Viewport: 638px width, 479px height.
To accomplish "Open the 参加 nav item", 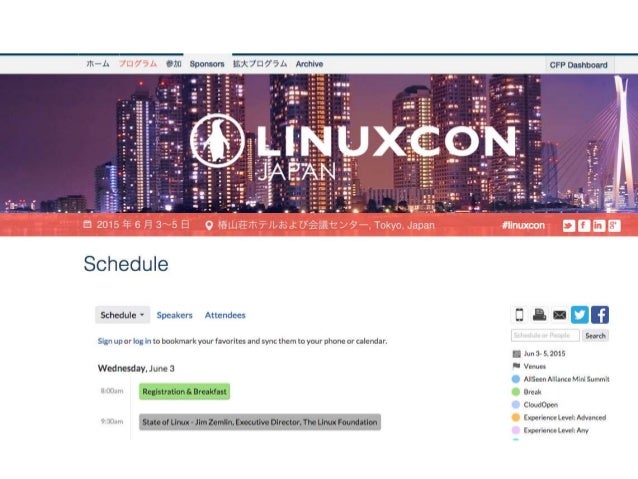I will coord(173,64).
